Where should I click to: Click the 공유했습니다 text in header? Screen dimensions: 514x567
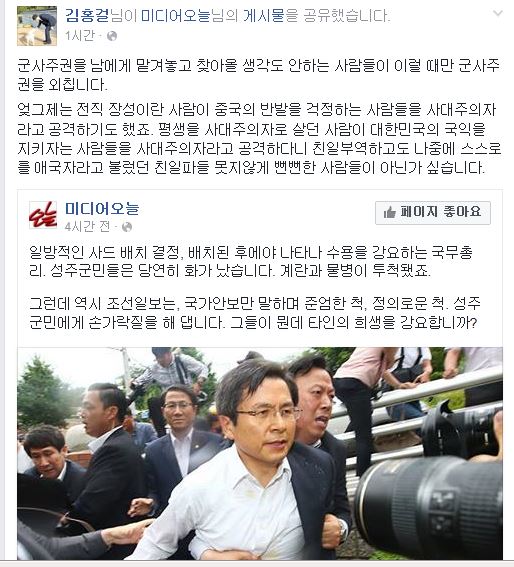point(347,16)
